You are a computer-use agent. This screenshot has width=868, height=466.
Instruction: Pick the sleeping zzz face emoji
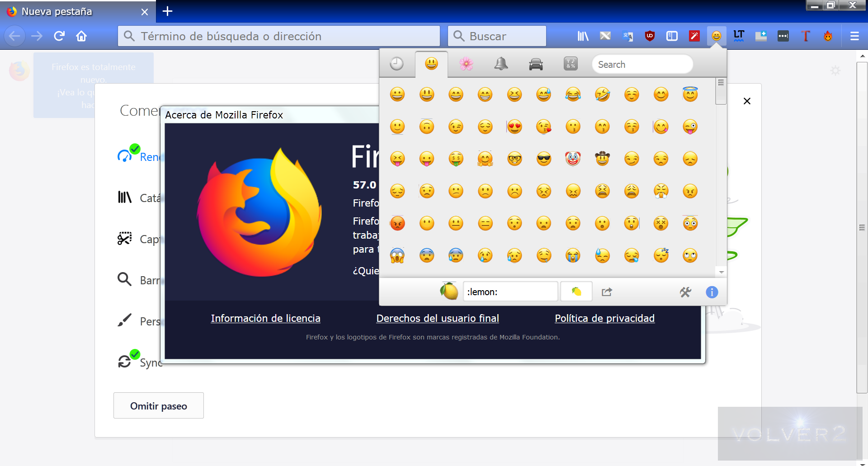661,255
